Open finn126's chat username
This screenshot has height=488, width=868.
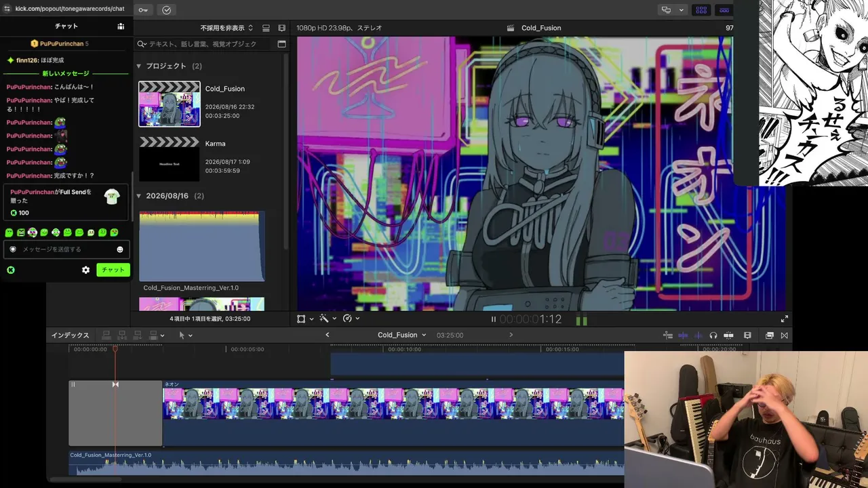[27, 60]
